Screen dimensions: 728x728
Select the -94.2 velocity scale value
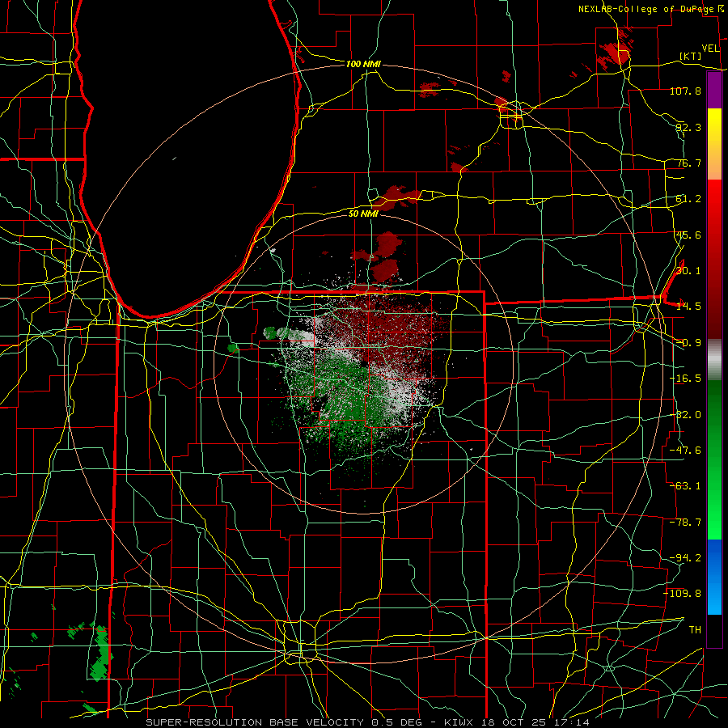(x=685, y=558)
